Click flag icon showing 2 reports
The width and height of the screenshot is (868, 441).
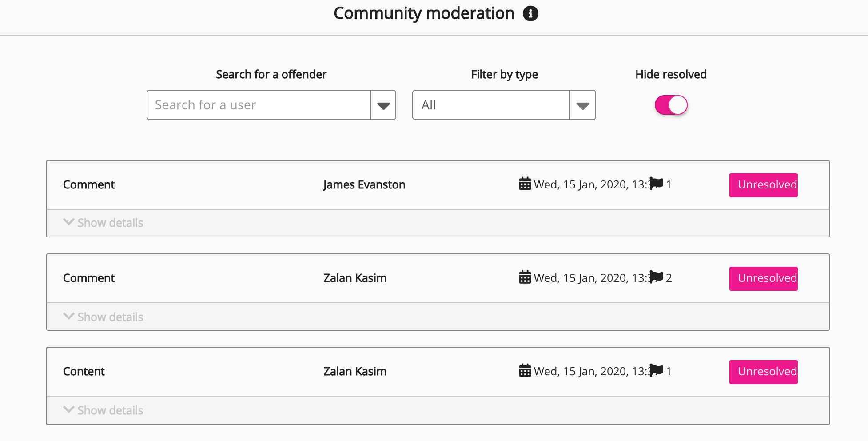(657, 277)
